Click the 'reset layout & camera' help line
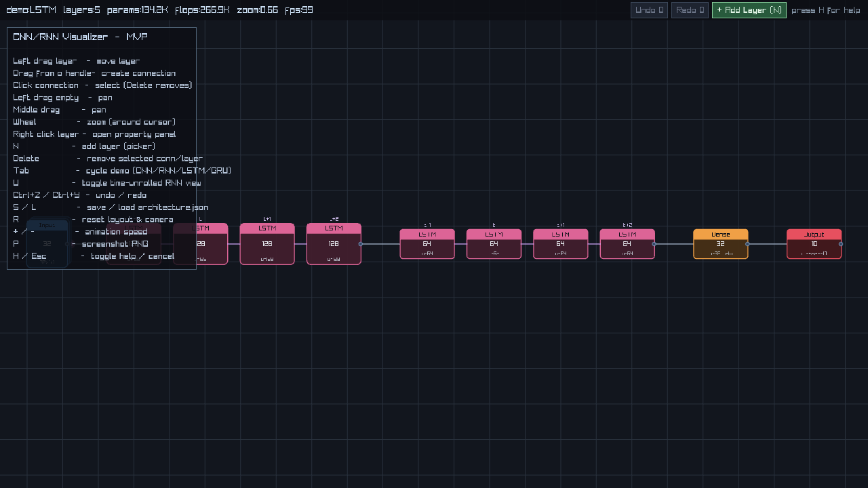This screenshot has width=868, height=488. click(x=127, y=220)
